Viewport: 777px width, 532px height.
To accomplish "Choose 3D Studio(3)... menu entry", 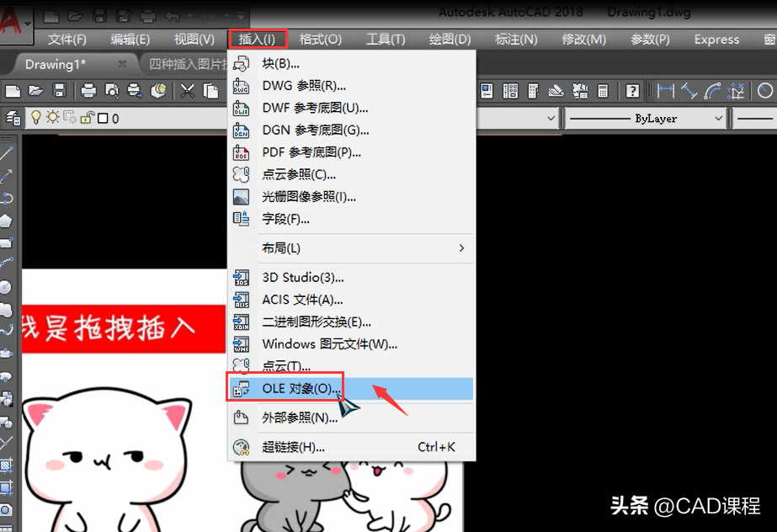I will (x=352, y=278).
